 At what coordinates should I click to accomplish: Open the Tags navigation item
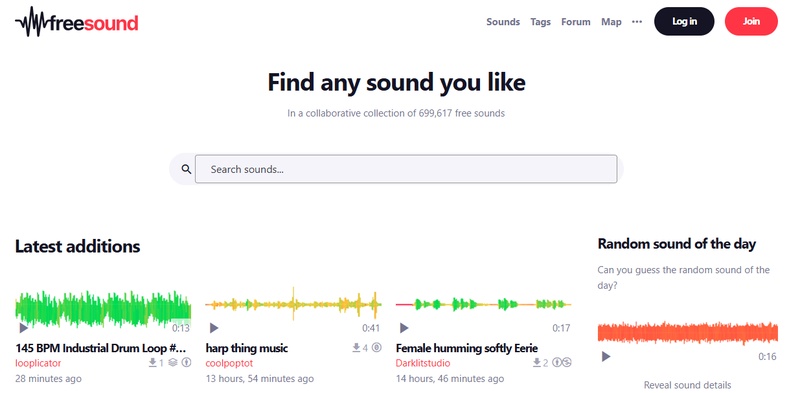click(x=540, y=22)
